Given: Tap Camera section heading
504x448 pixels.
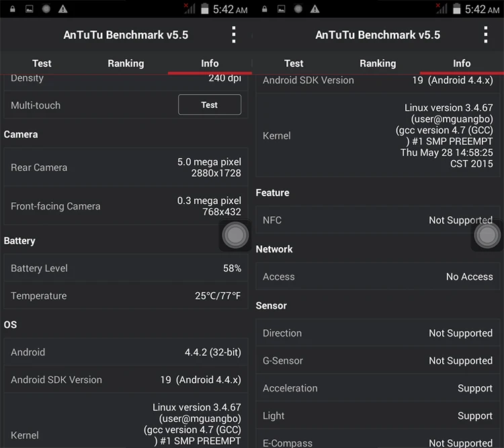Looking at the screenshot, I should coord(21,134).
